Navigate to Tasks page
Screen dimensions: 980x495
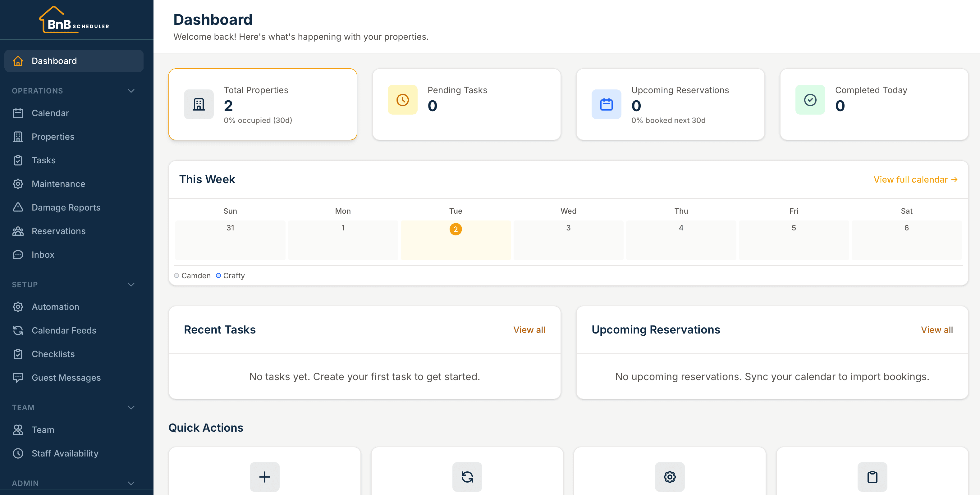pyautogui.click(x=74, y=161)
